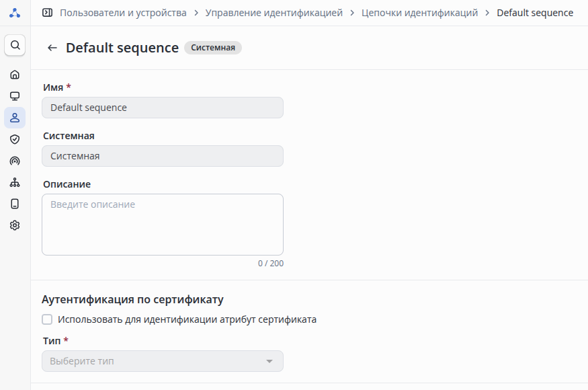Screen dimensions: 588x390
Task: Go to the home icon in sidebar
Action: coord(15,75)
